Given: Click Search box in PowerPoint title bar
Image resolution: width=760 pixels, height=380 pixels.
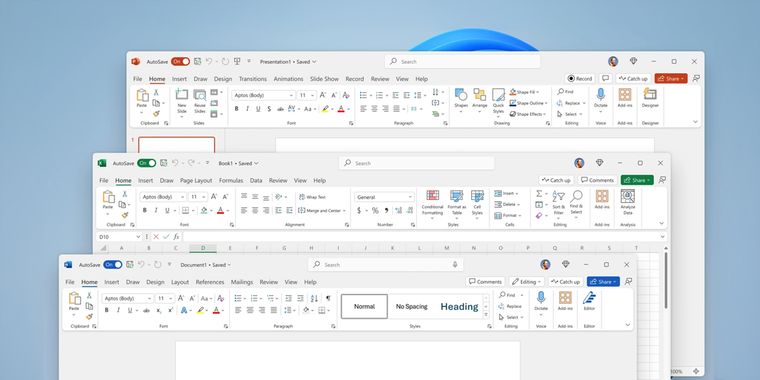Looking at the screenshot, I should pyautogui.click(x=463, y=62).
